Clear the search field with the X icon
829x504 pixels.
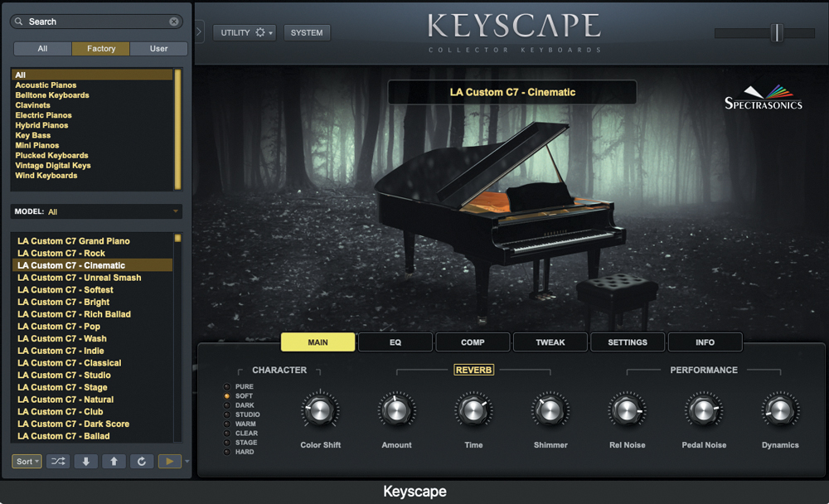[173, 22]
